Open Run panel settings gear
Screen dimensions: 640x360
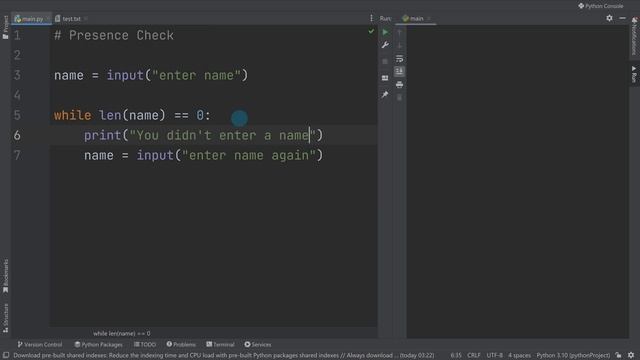coord(609,18)
